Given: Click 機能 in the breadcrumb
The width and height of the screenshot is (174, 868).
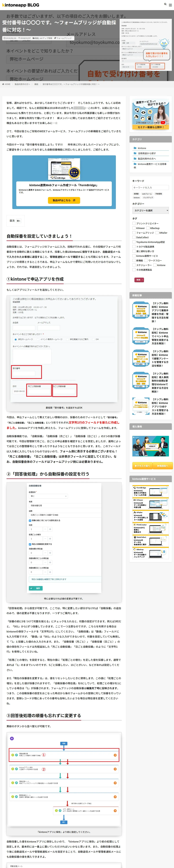Looking at the screenshot, I should coord(36,84).
